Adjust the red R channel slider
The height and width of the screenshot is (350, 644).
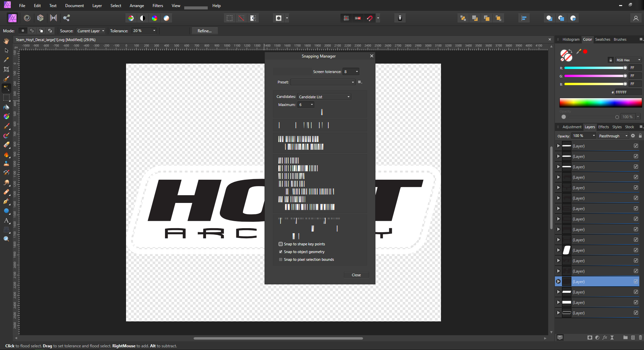coord(595,68)
